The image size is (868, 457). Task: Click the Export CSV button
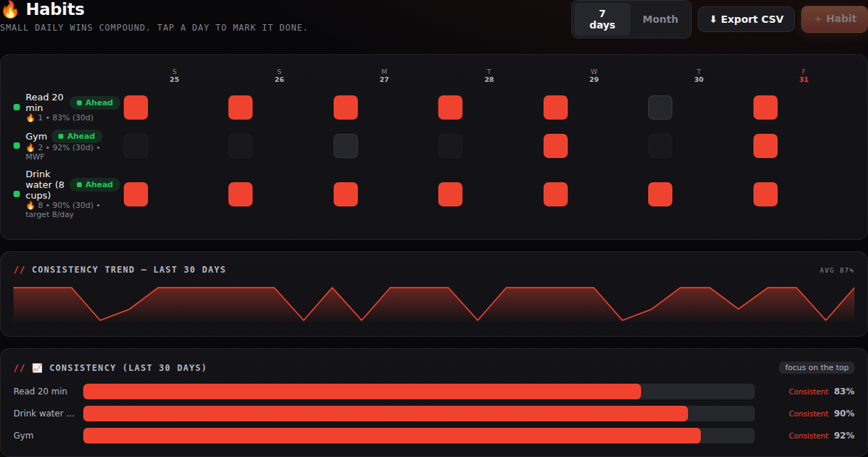coord(746,19)
